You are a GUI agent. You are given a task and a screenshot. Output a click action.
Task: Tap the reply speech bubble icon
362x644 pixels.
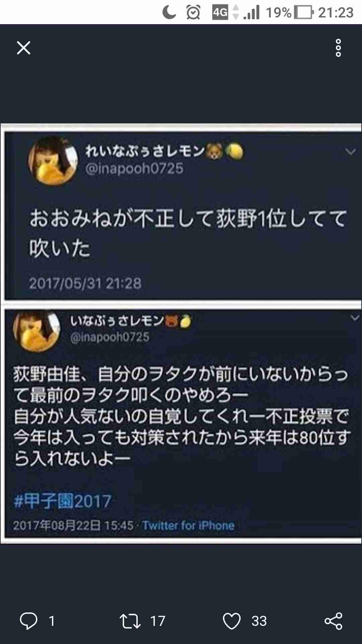[28, 621]
